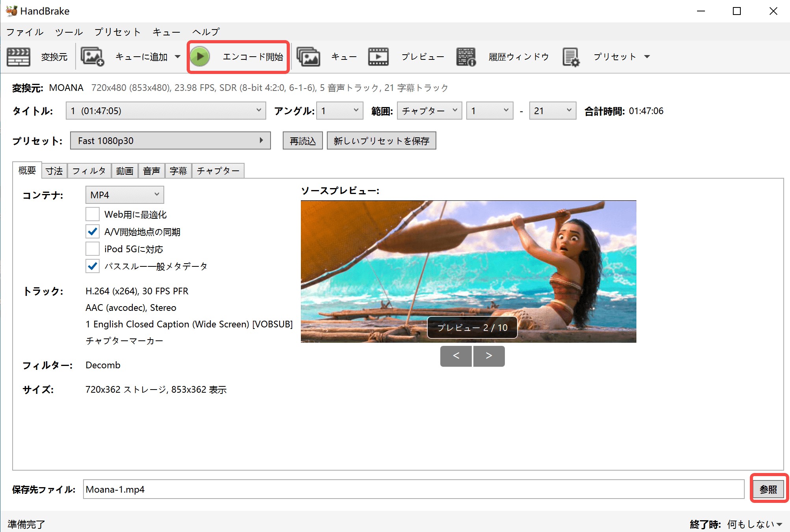The image size is (790, 532).
Task: Enable the iPod 5Gに対応 checkbox
Action: coord(93,249)
